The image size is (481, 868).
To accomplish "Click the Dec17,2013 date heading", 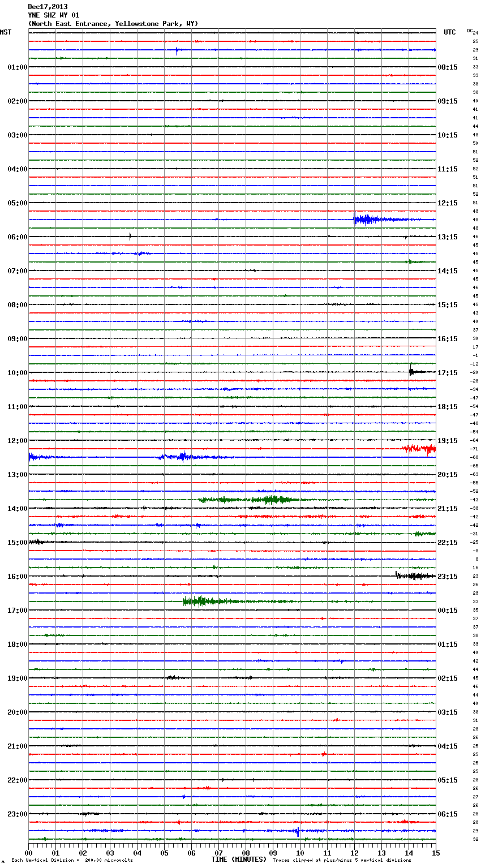I will [x=48, y=7].
